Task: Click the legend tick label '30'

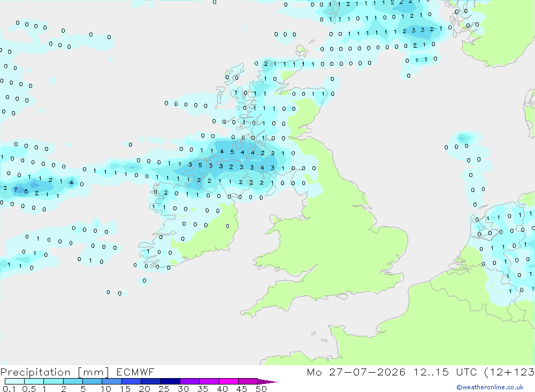Action: pyautogui.click(x=183, y=389)
